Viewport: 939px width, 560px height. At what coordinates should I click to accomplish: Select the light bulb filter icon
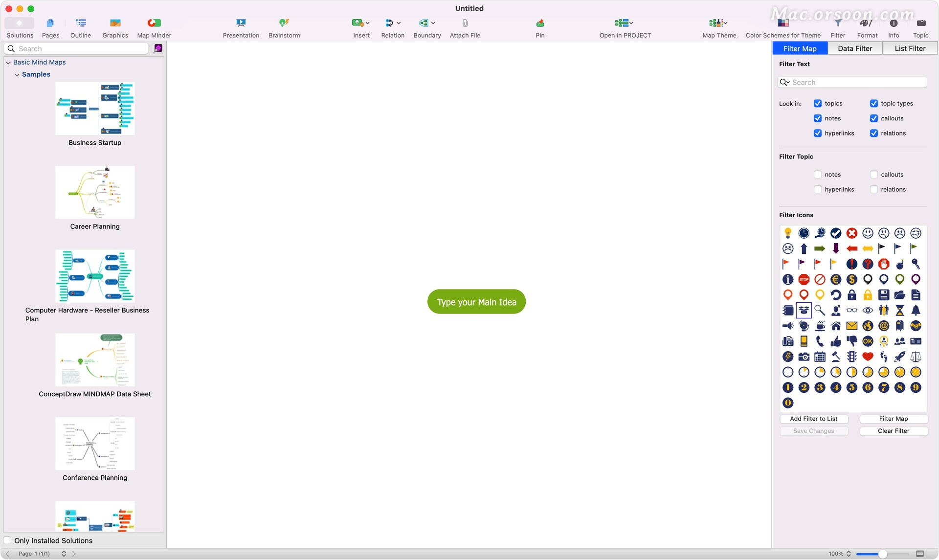point(787,233)
